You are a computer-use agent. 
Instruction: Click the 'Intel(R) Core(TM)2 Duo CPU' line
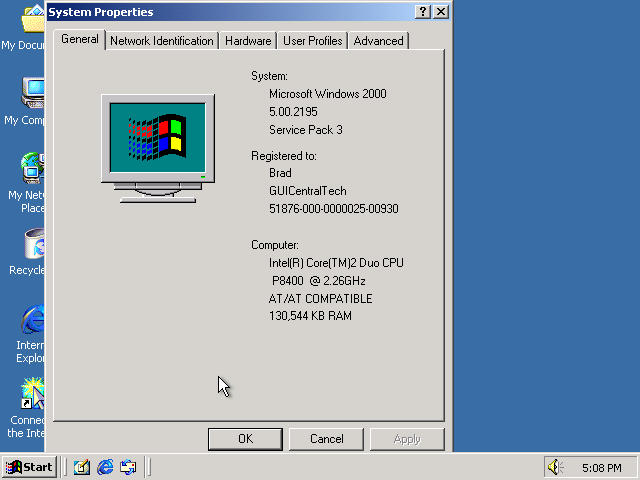pyautogui.click(x=336, y=263)
